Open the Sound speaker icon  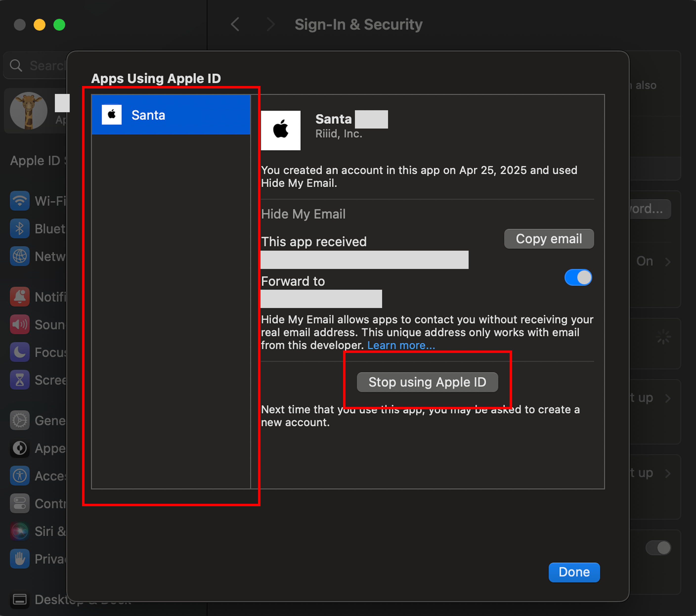point(20,324)
